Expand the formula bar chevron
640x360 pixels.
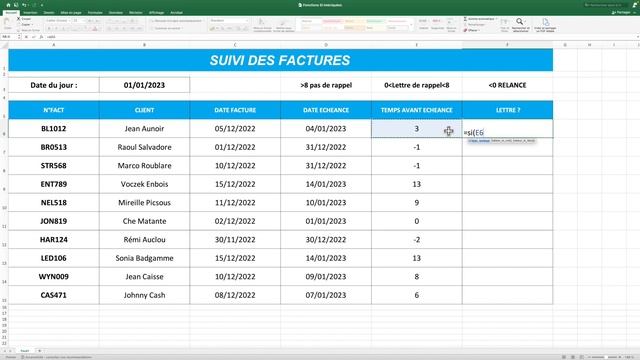(637, 37)
